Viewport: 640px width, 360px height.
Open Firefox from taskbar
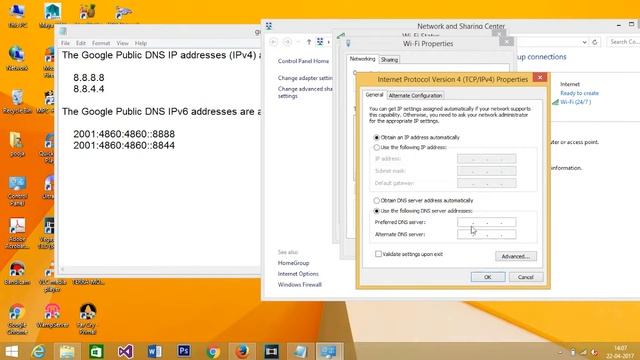click(242, 351)
